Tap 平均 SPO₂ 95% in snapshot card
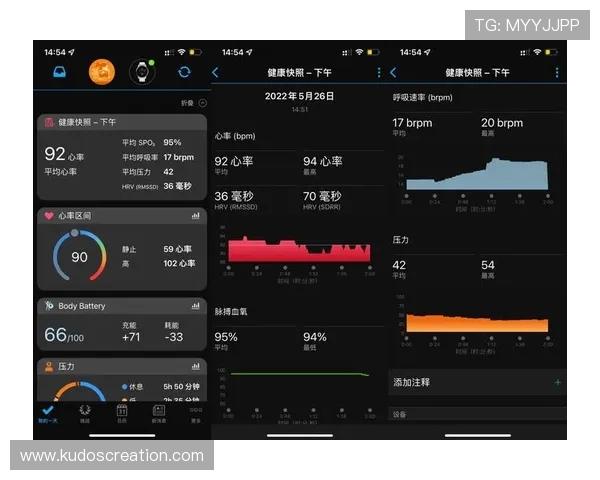This screenshot has height=480, width=600. pyautogui.click(x=152, y=142)
